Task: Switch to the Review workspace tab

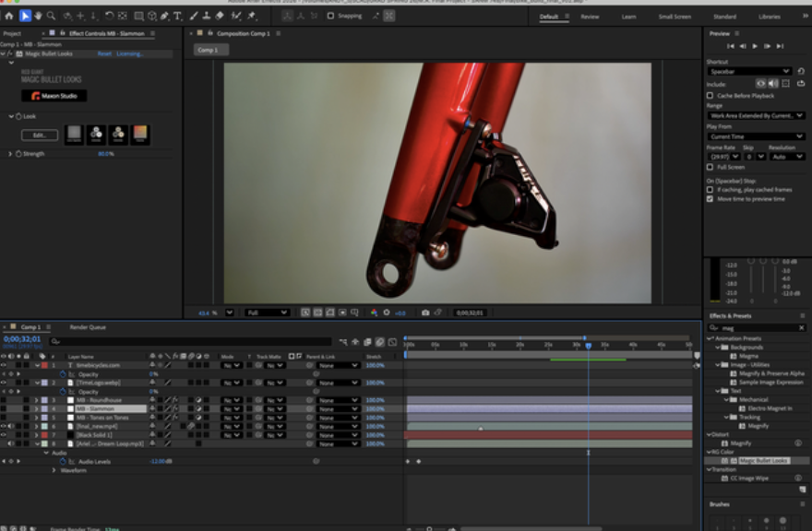Action: 590,17
